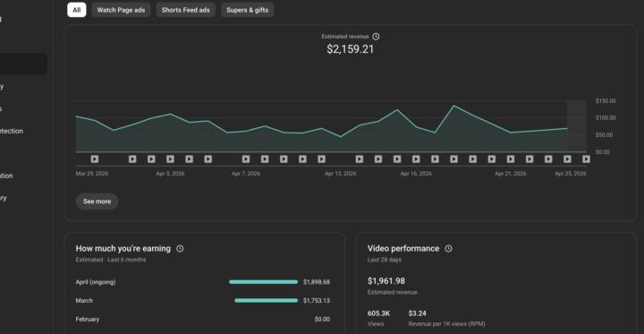Click the March earnings bar
Image resolution: width=644 pixels, height=334 pixels.
[x=267, y=300]
